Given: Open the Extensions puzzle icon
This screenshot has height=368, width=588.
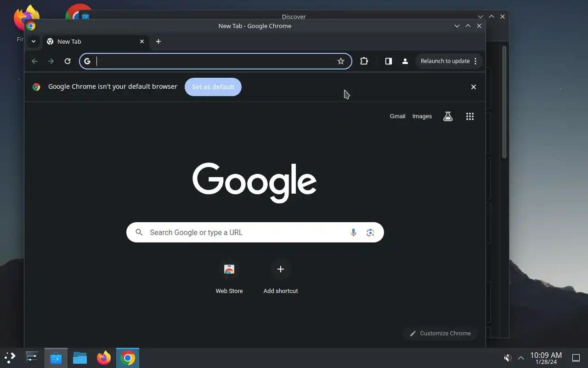Looking at the screenshot, I should coord(364,61).
